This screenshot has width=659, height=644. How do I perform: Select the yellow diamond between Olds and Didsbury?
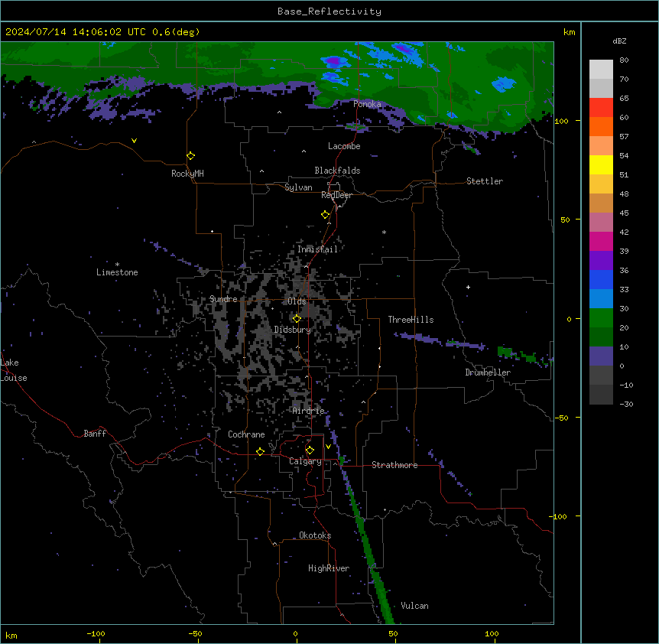[x=297, y=319]
